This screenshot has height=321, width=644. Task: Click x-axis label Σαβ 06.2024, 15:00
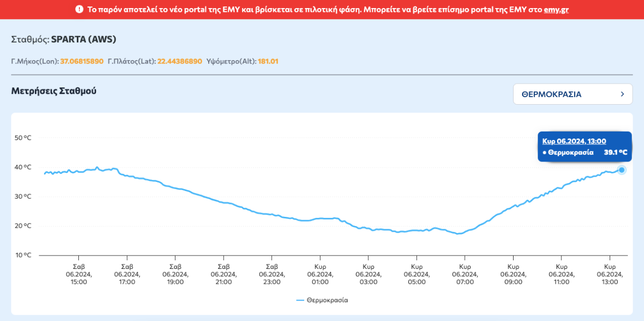pos(79,274)
